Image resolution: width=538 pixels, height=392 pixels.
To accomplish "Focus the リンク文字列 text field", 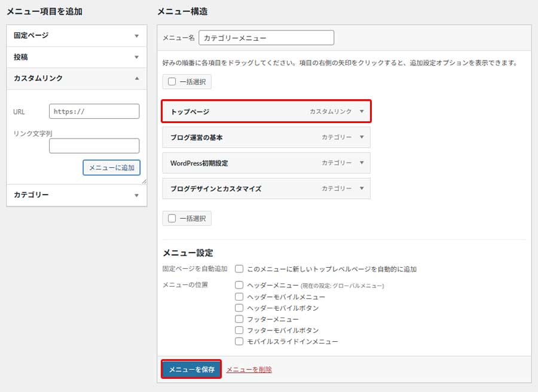I will coord(94,146).
